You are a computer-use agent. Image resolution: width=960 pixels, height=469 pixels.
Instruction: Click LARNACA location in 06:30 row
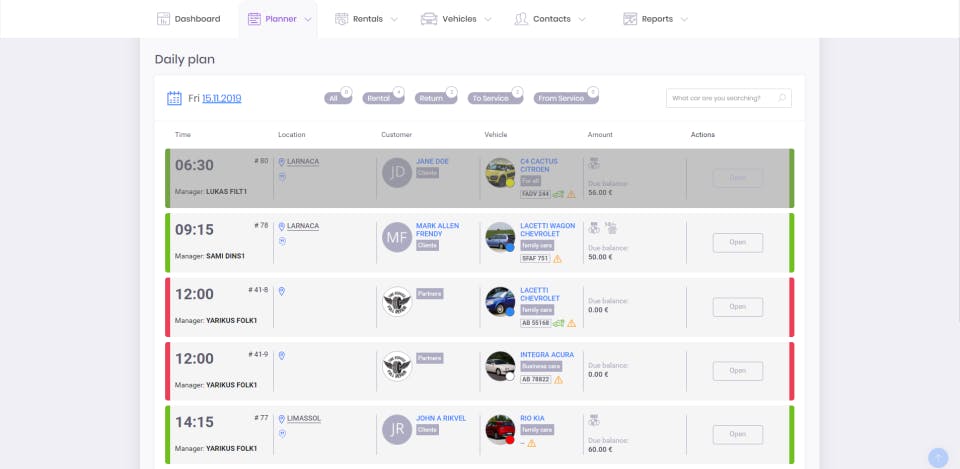pyautogui.click(x=303, y=162)
